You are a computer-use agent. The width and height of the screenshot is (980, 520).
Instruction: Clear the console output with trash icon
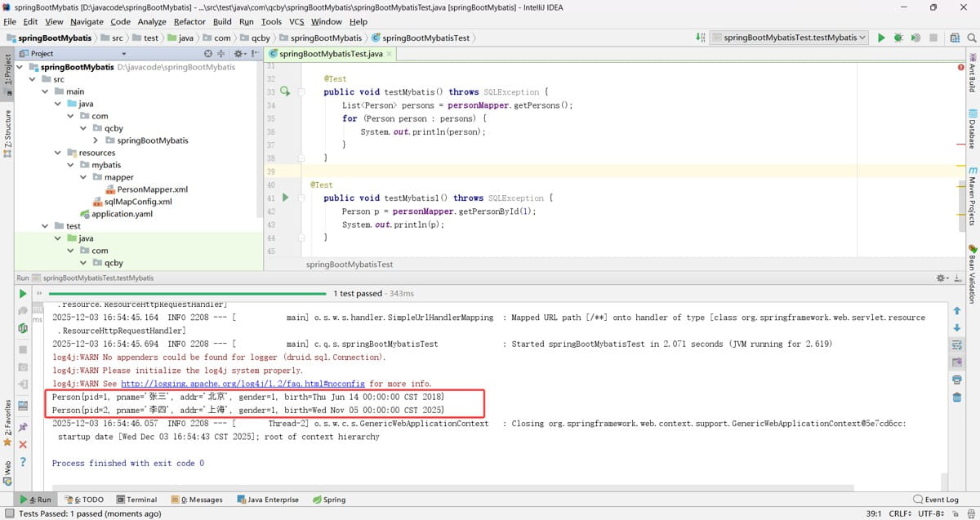click(956, 398)
